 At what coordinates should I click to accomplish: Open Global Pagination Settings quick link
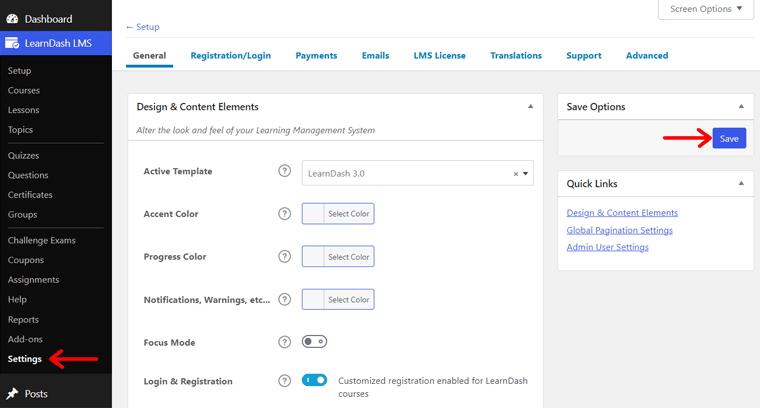coord(619,230)
